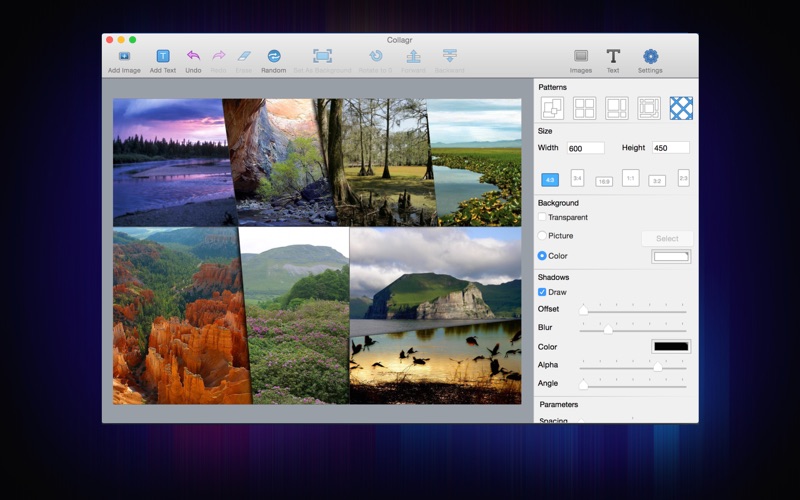Choose the blue diamond lattice pattern
This screenshot has height=500, width=800.
[x=681, y=108]
